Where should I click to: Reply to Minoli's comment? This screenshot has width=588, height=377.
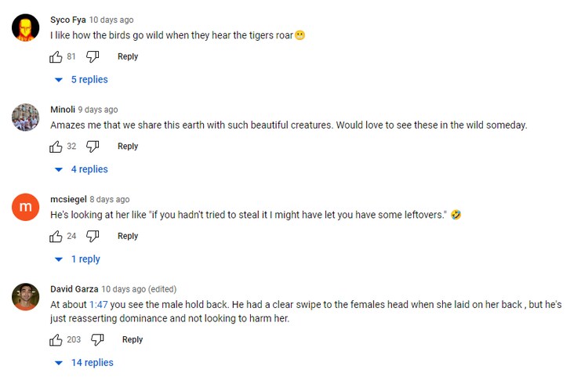pos(128,147)
